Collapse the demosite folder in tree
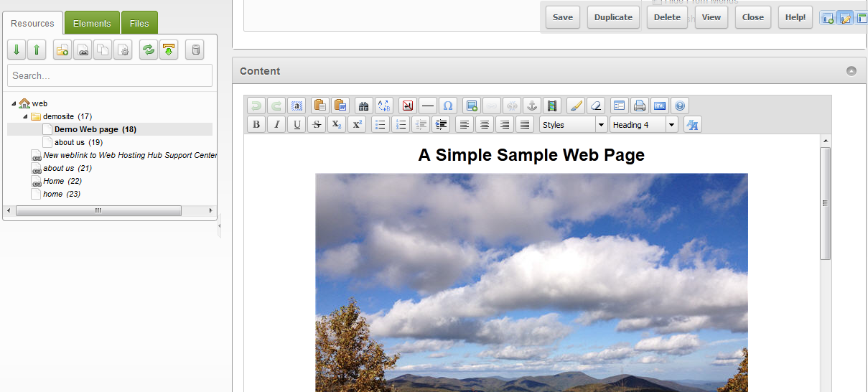868x392 pixels. (26, 116)
